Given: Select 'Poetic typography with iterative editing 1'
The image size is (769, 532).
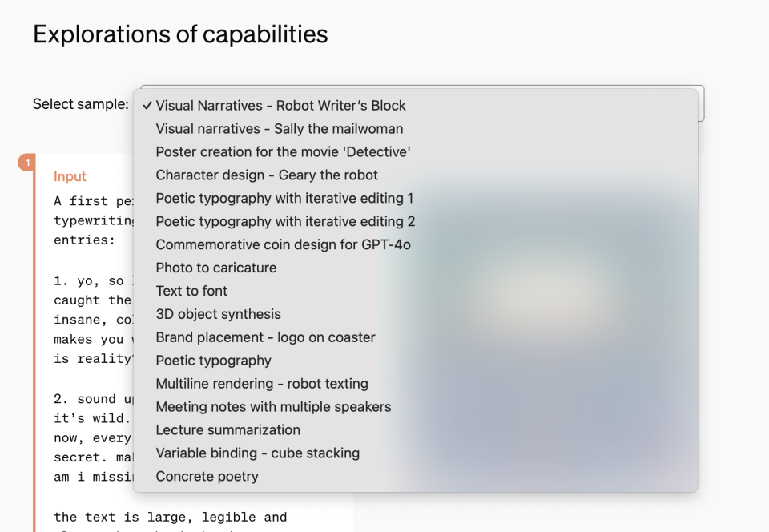Looking at the screenshot, I should pos(284,199).
